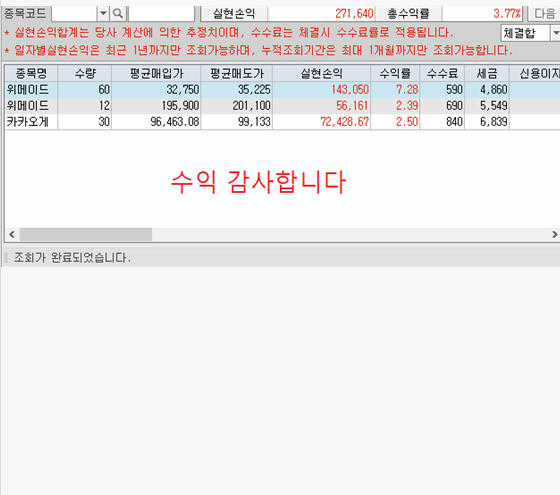Click the horizontal scrollbar right arrow

tap(554, 234)
